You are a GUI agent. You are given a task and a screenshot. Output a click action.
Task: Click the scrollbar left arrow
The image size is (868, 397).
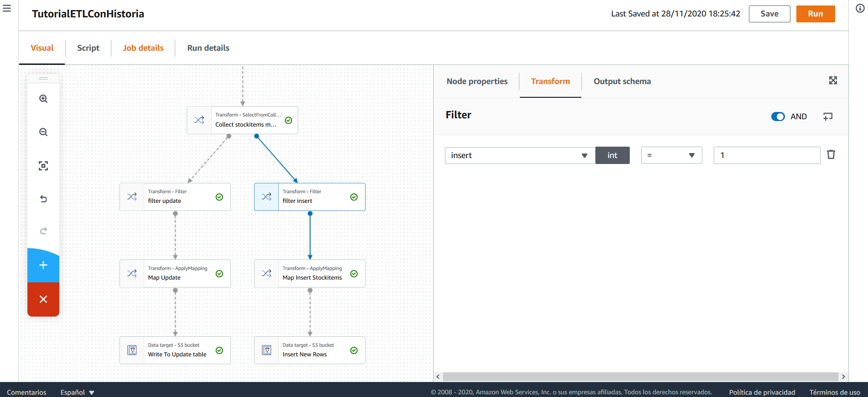coord(438,376)
